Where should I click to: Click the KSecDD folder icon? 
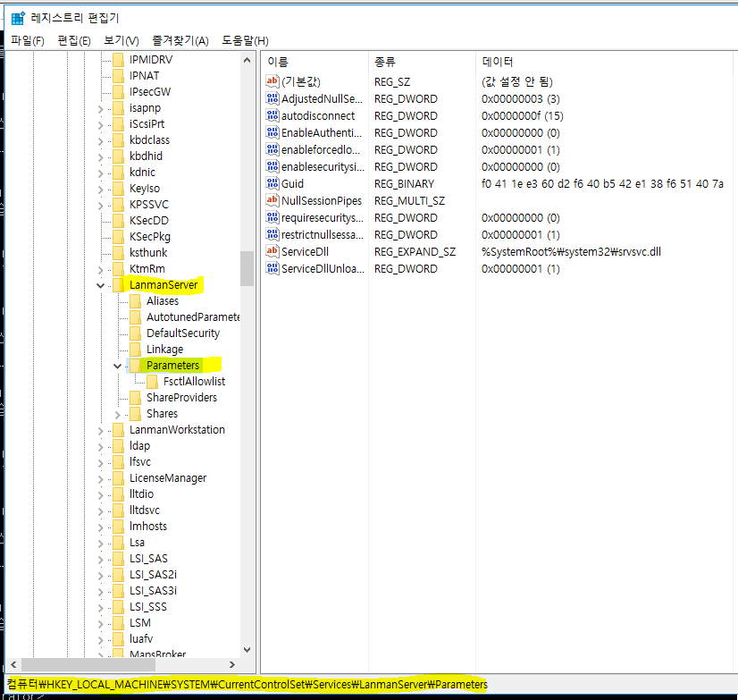pyautogui.click(x=119, y=221)
